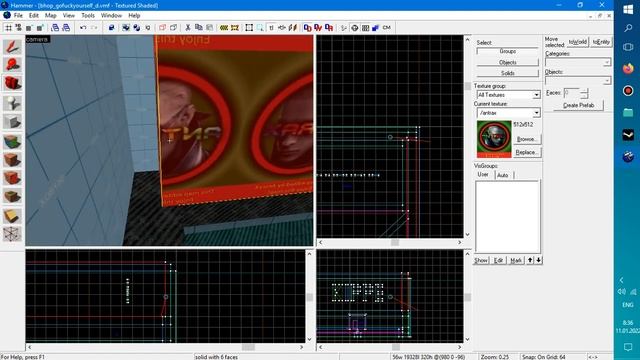The width and height of the screenshot is (640, 360).
Task: Select the Camera tool
Action: click(12, 83)
